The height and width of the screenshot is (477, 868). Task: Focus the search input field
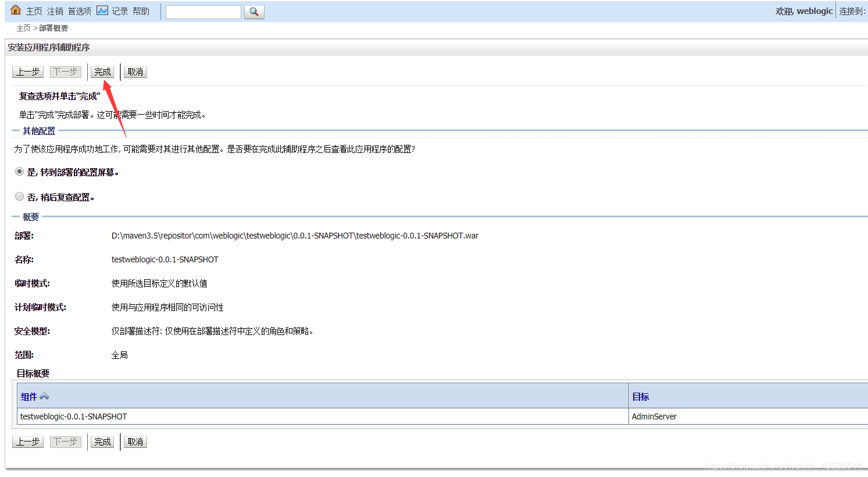(203, 12)
